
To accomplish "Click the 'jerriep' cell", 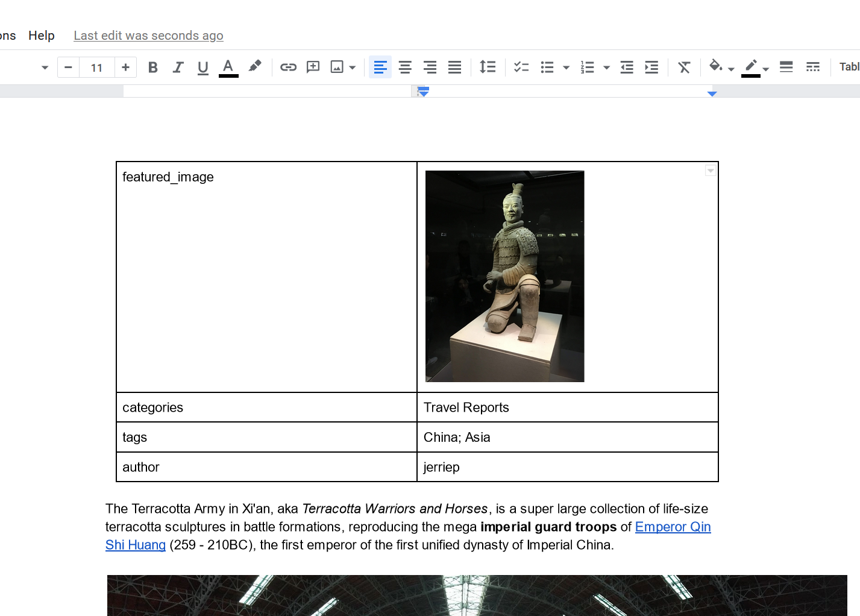I will click(568, 467).
